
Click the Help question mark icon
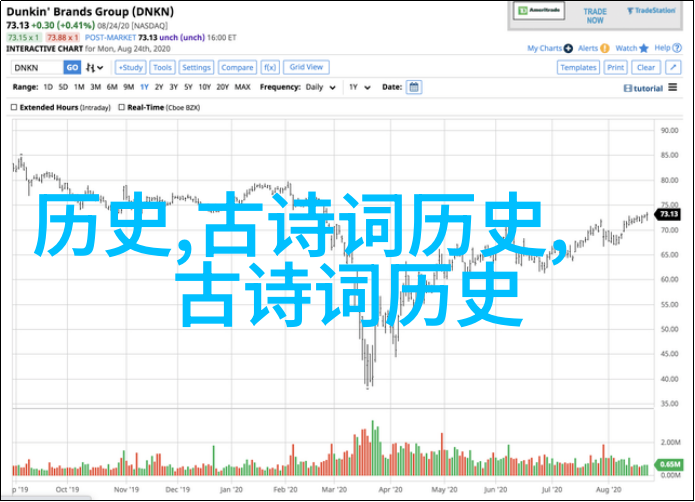(677, 48)
